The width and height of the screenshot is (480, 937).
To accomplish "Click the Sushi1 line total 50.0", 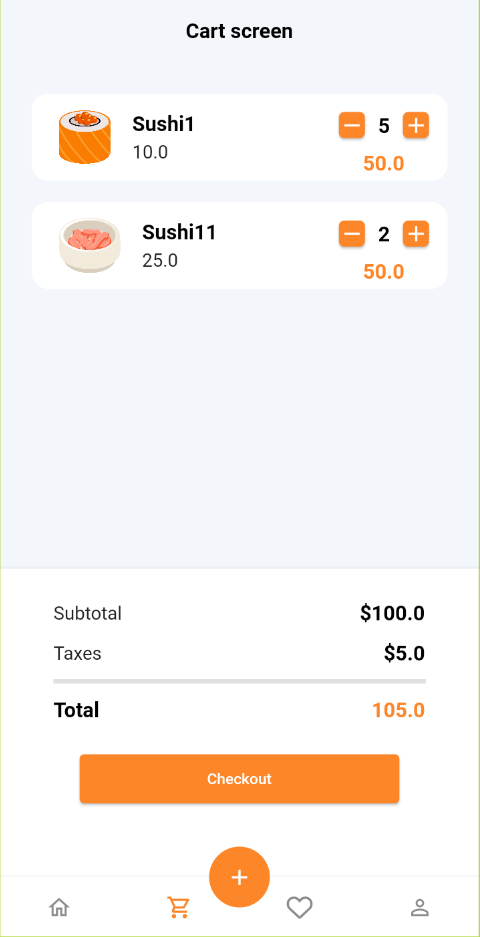I will pyautogui.click(x=384, y=163).
